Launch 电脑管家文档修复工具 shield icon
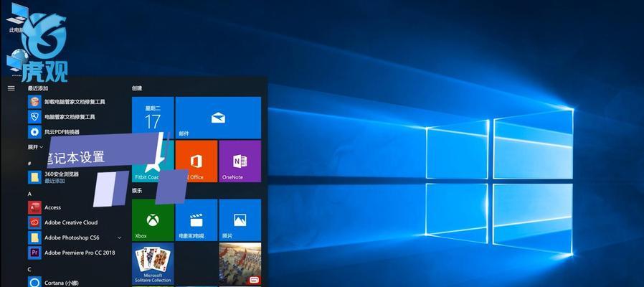The width and height of the screenshot is (644, 287). pos(35,117)
